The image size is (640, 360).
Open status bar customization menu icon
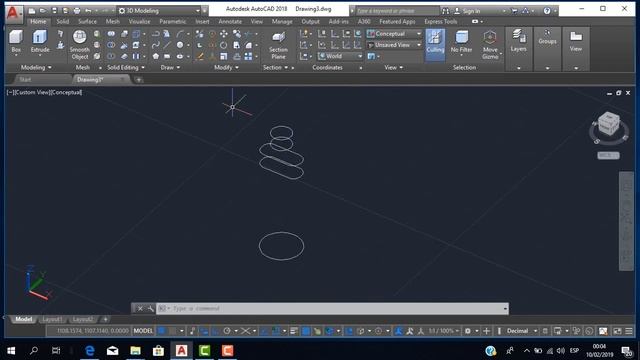pyautogui.click(x=629, y=331)
